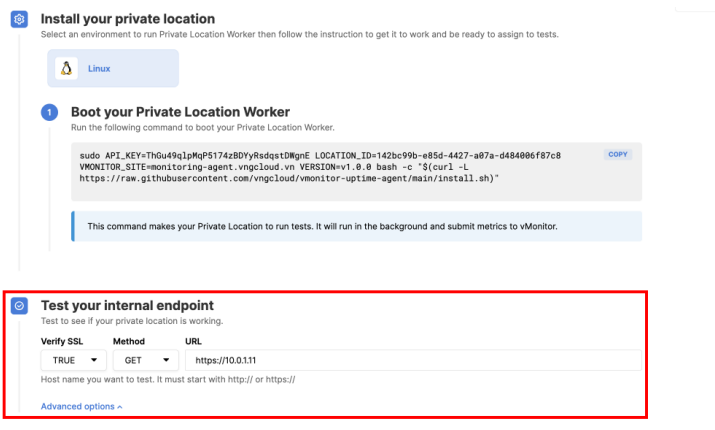Click the Select an environment description text
Image resolution: width=715 pixels, height=430 pixels.
point(300,34)
